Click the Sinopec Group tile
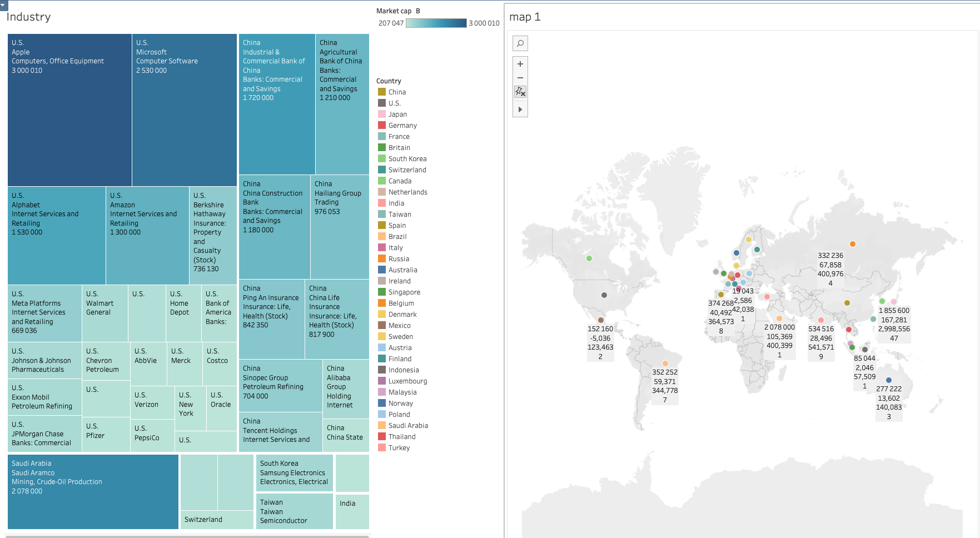 click(281, 386)
